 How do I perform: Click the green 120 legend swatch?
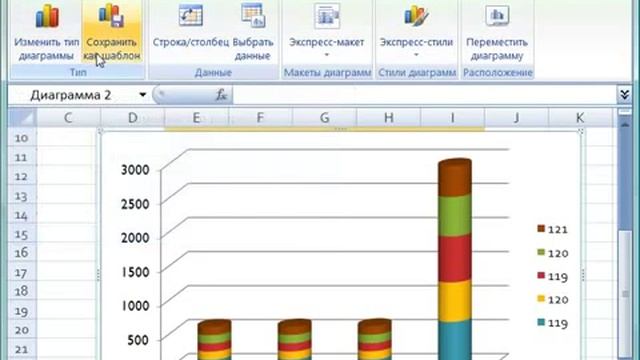(x=541, y=252)
